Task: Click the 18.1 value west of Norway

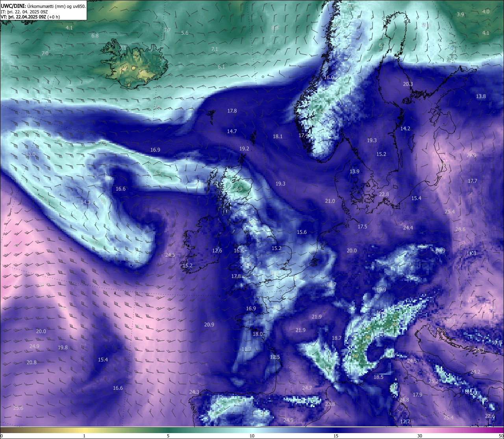Action: 278,137
